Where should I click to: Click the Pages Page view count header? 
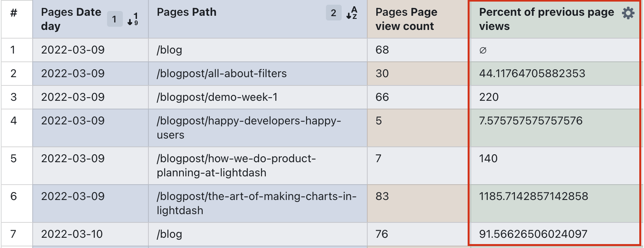(x=406, y=19)
